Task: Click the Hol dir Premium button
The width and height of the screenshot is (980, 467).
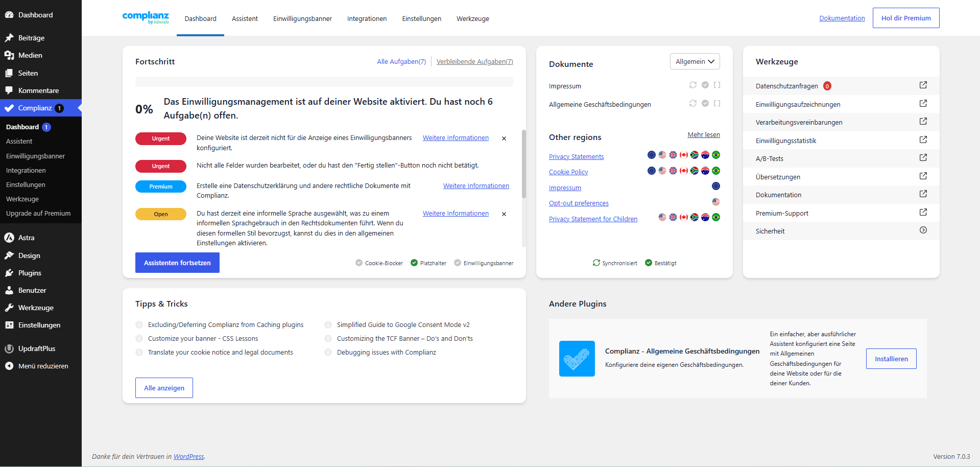Action: point(906,18)
